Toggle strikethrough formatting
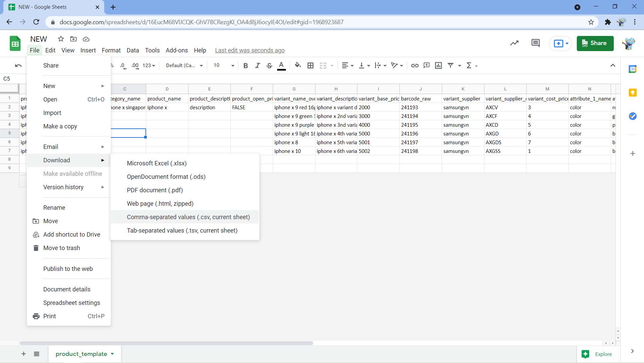This screenshot has height=363, width=644. (x=269, y=66)
